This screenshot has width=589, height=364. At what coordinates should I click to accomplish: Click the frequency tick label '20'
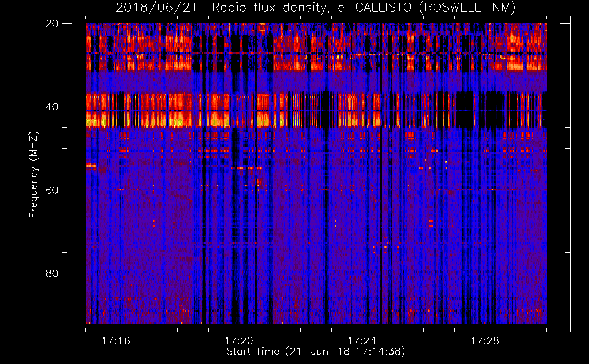pos(52,24)
